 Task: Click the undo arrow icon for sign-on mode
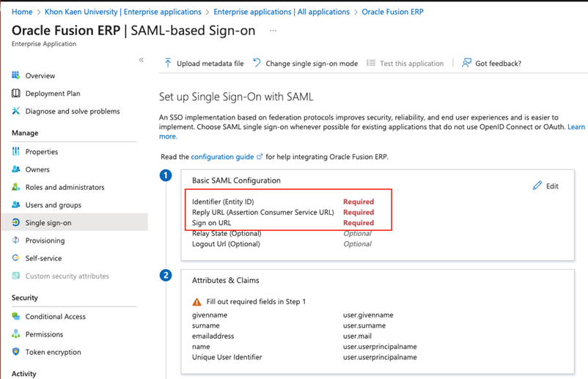pos(257,62)
